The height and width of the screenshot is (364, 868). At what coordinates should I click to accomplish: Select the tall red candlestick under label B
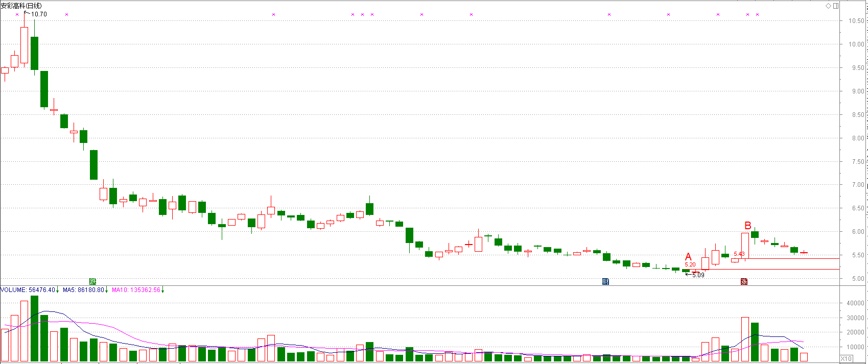[745, 245]
